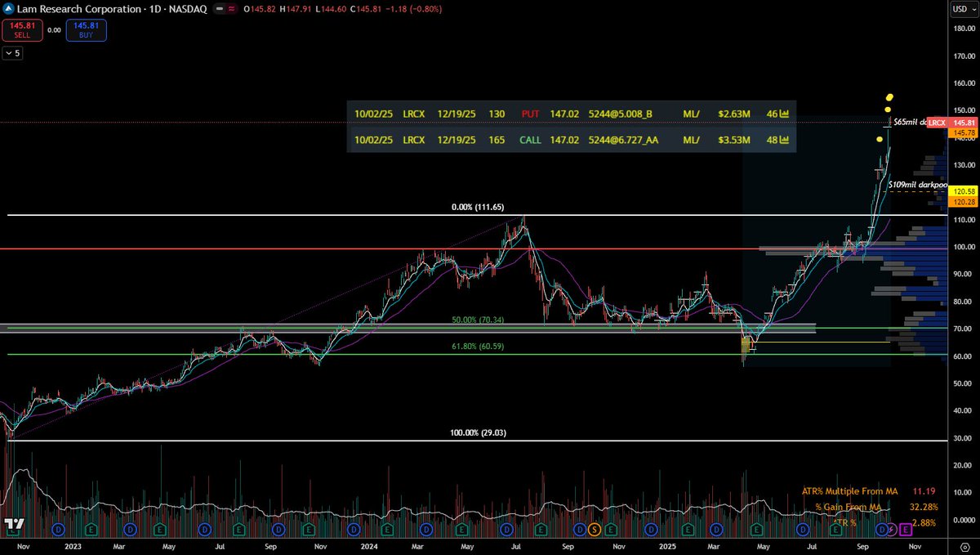Image resolution: width=980 pixels, height=555 pixels.
Task: Click the LRCX tag beside the price axis
Action: (937, 123)
